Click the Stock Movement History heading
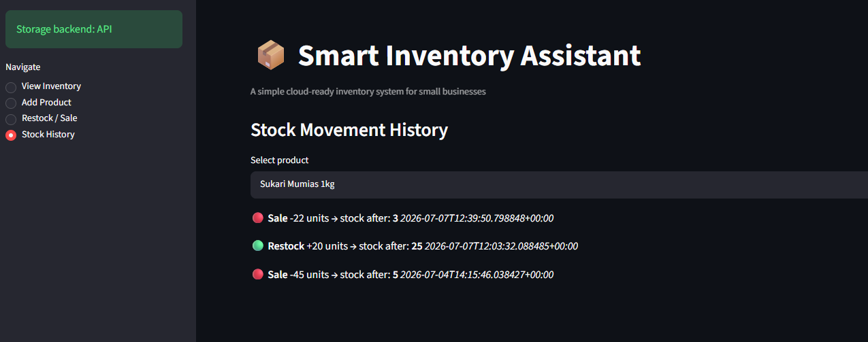This screenshot has height=342, width=868. [349, 130]
